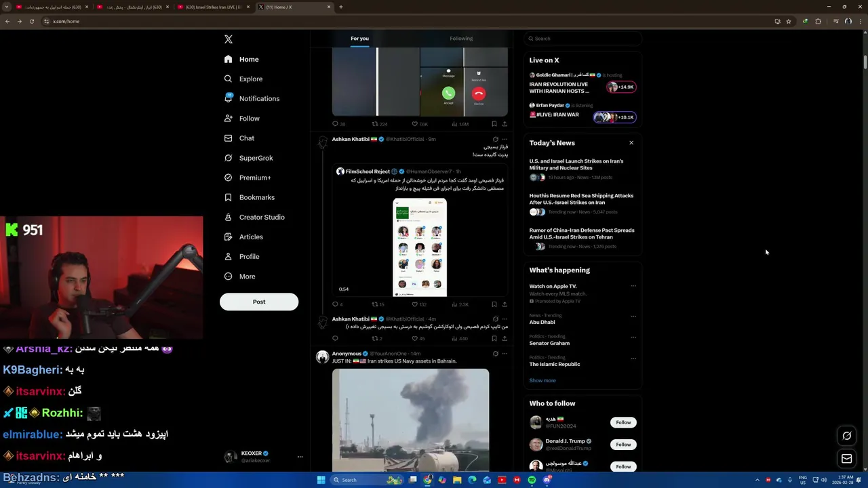Open SuperGrok from the sidebar

click(x=248, y=158)
